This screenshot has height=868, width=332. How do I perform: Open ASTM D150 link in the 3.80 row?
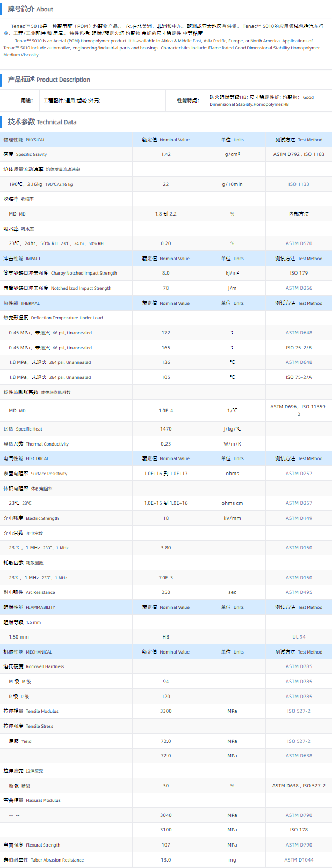299,548
